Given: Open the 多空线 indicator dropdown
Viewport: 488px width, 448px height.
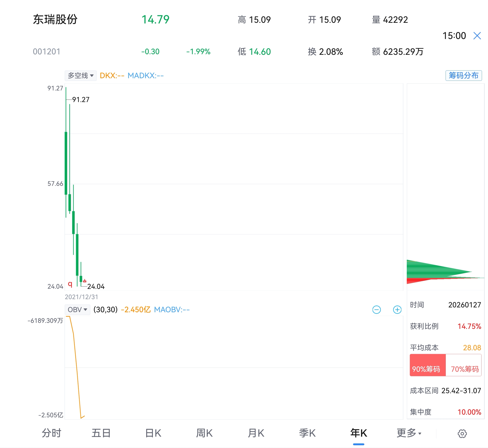Looking at the screenshot, I should point(80,76).
